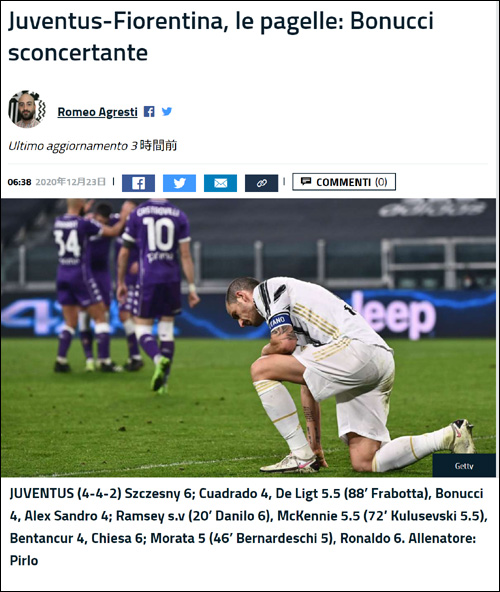Image resolution: width=500 pixels, height=592 pixels.
Task: Click the Getty credit label on photo
Action: [464, 466]
